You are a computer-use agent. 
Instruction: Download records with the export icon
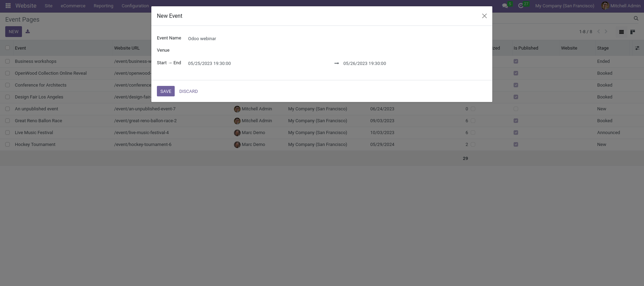point(28,31)
